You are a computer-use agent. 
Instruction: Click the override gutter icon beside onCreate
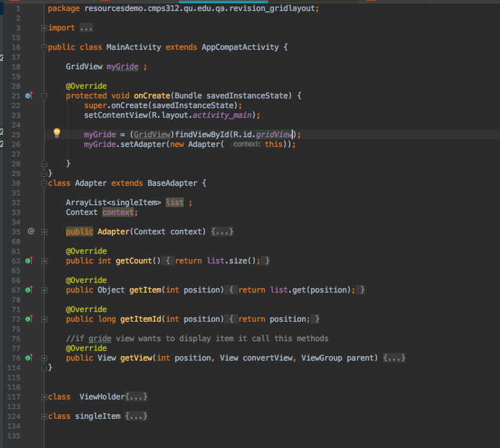pyautogui.click(x=29, y=95)
